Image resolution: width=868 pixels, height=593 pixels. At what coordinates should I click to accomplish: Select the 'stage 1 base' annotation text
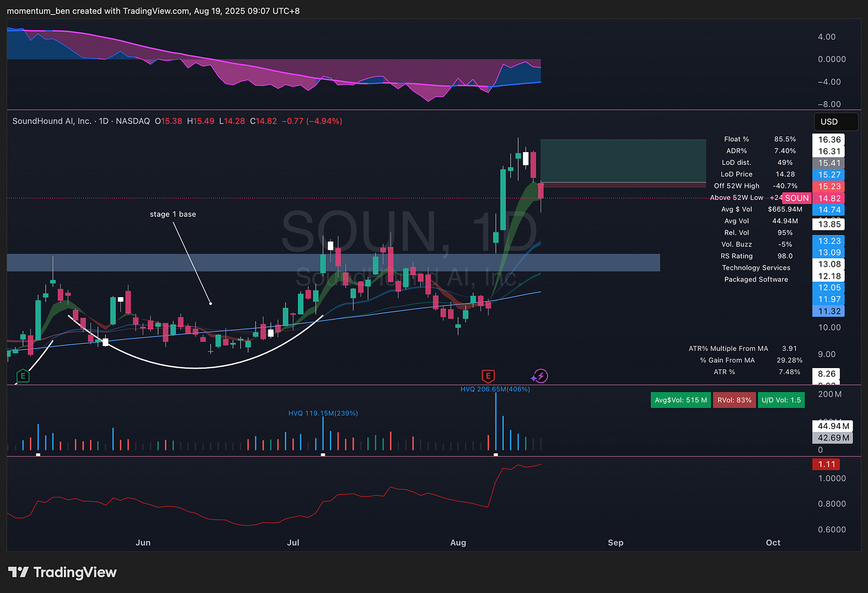pos(173,214)
